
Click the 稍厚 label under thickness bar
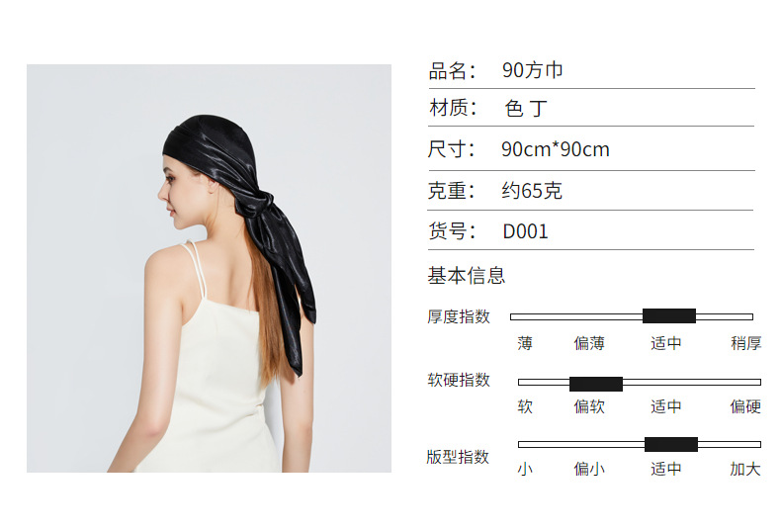[x=745, y=343]
